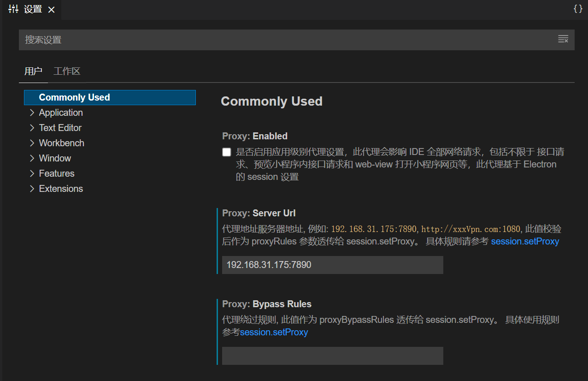The height and width of the screenshot is (381, 588).
Task: Click the Proxy Server Url input field
Action: (332, 265)
